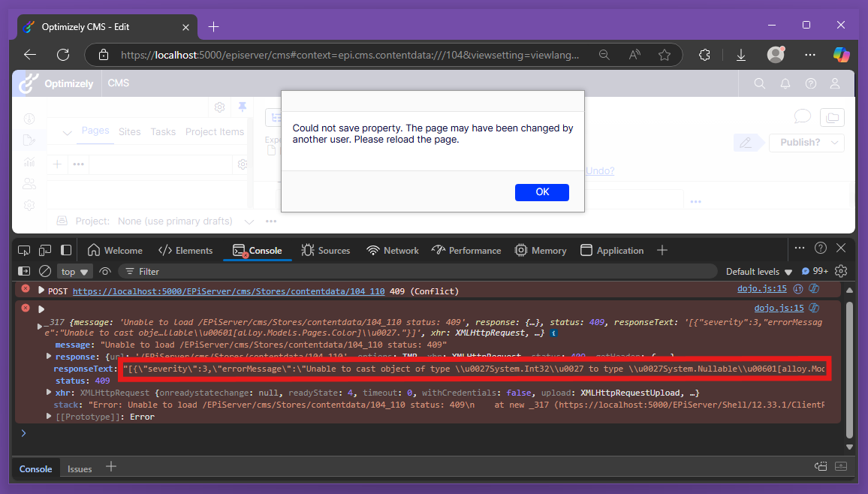This screenshot has height=494, width=868.
Task: Open the Performance tab in DevTools
Action: [x=466, y=251]
